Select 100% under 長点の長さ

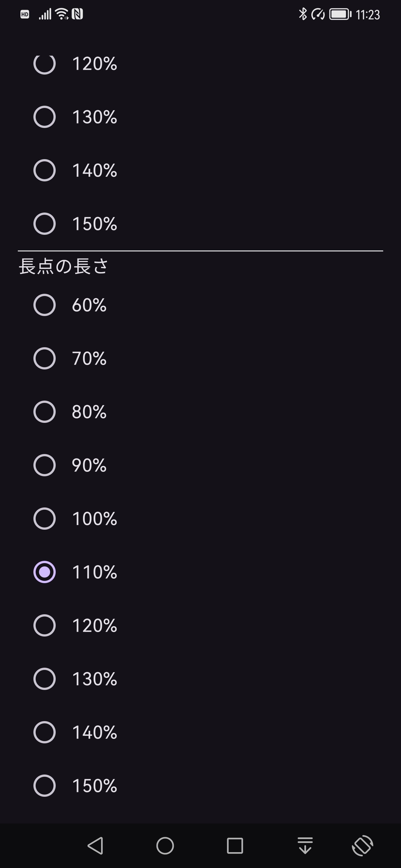(x=45, y=519)
